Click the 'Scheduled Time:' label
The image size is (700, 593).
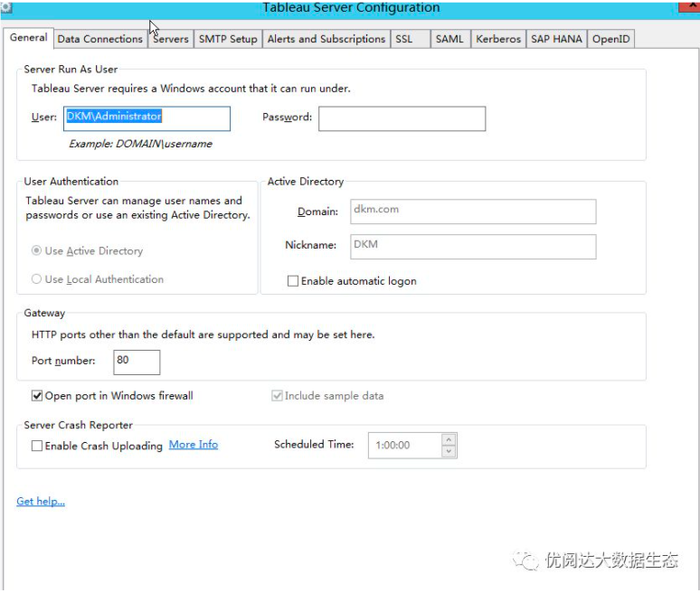click(x=314, y=445)
